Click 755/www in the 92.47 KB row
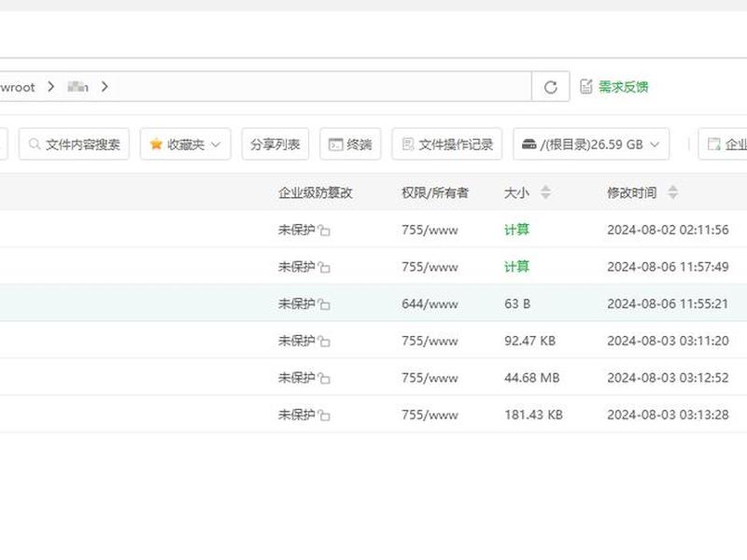Viewport: 747px width, 560px height. (430, 341)
